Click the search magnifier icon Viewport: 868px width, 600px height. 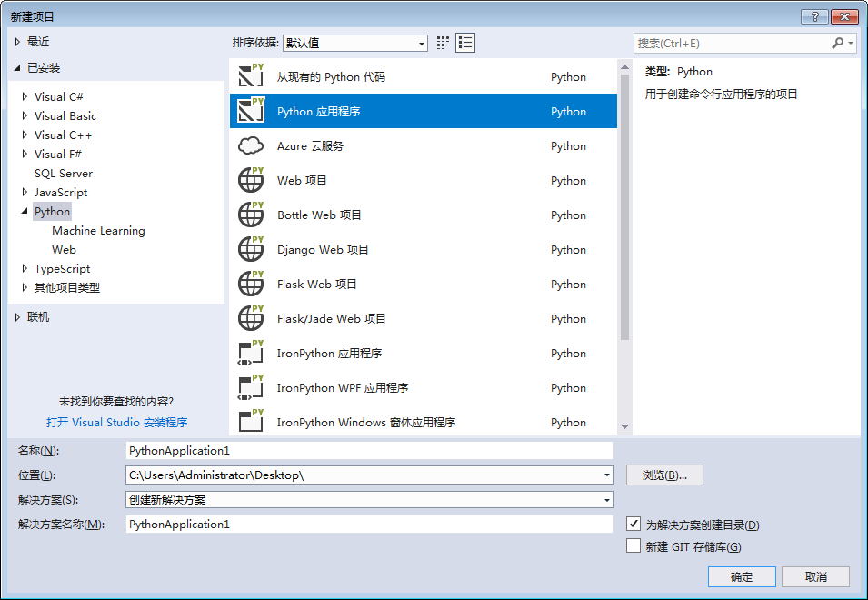click(837, 43)
